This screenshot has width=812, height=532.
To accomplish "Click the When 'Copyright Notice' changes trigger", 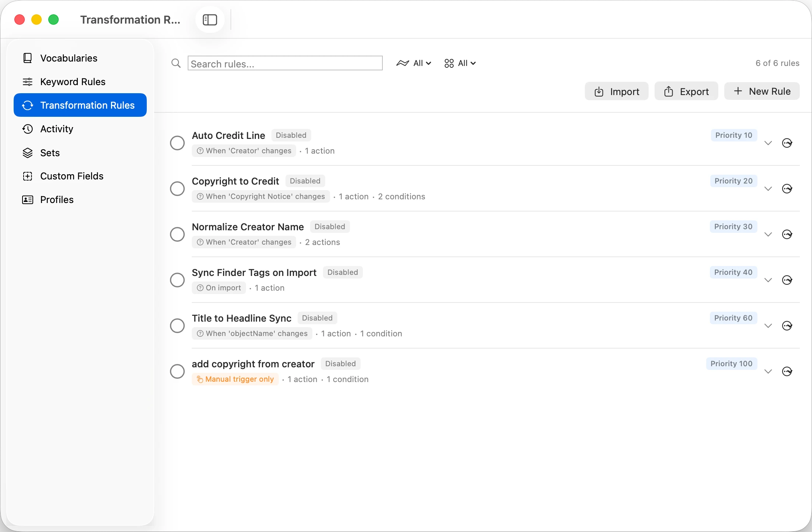I will [x=261, y=196].
